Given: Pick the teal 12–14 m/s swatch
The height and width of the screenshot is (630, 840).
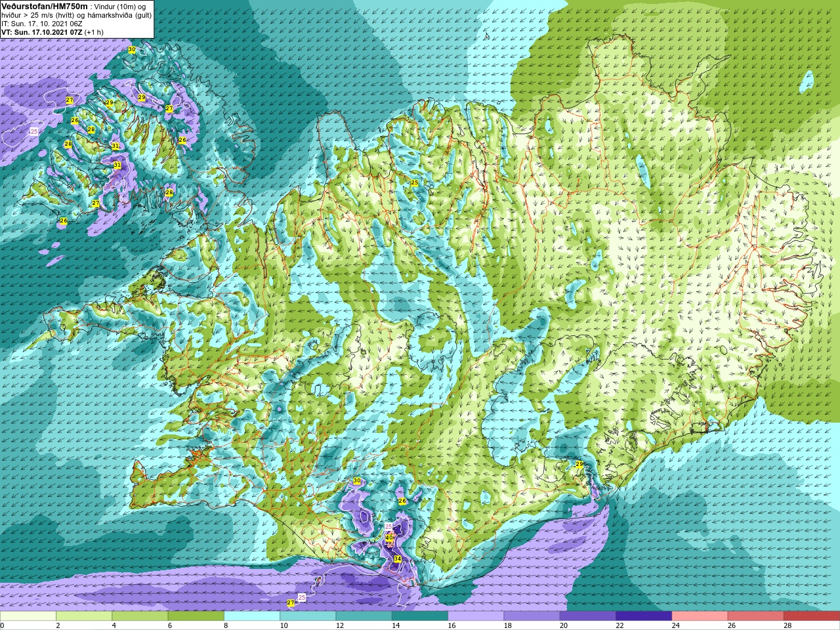Looking at the screenshot, I should point(364,616).
